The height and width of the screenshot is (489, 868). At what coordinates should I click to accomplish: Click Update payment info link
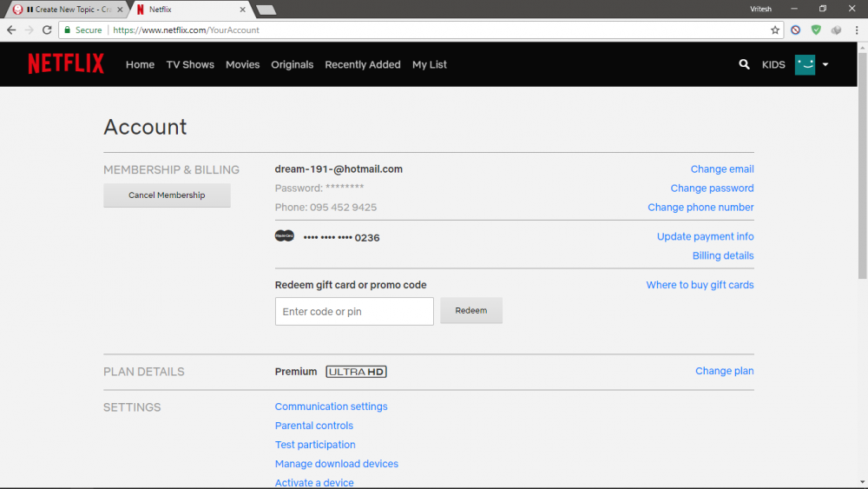click(x=705, y=236)
